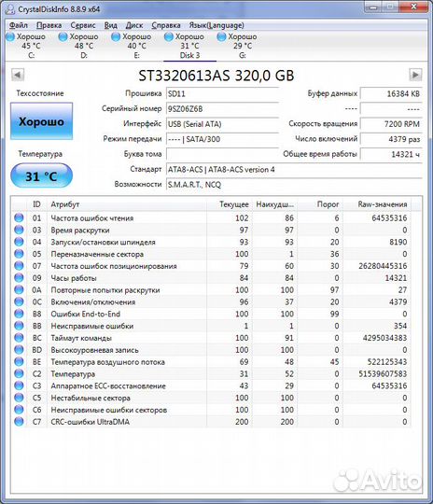This screenshot has width=433, height=504.
Task: Select disk D: at 48 °C
Action: (x=78, y=46)
